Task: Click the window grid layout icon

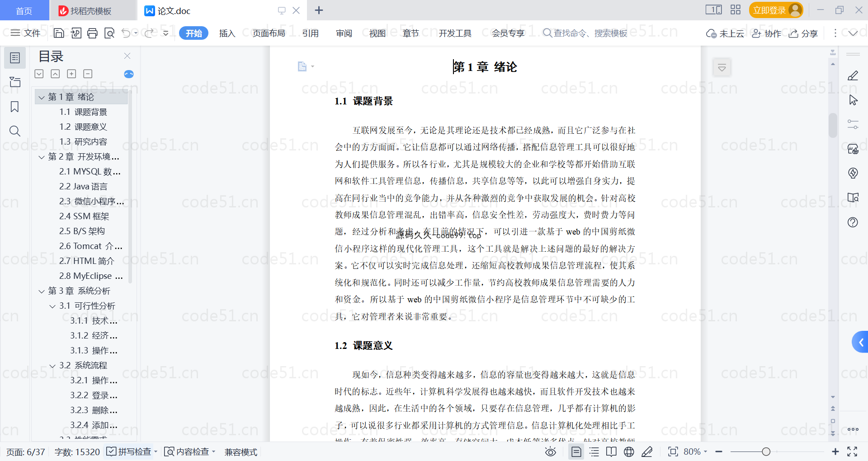Action: click(x=736, y=10)
